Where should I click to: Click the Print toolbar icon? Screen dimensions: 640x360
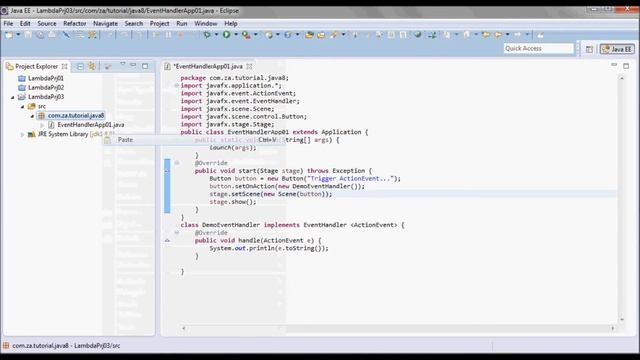click(52, 35)
